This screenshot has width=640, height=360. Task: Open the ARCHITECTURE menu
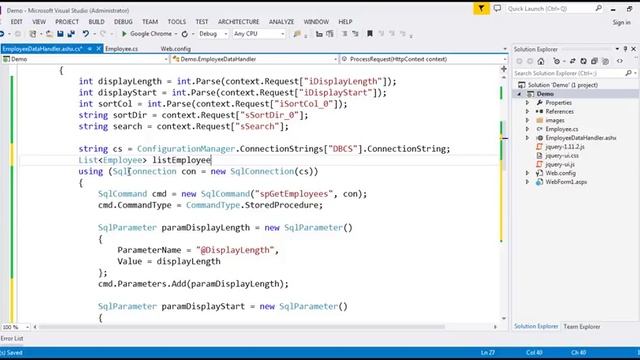(x=238, y=22)
